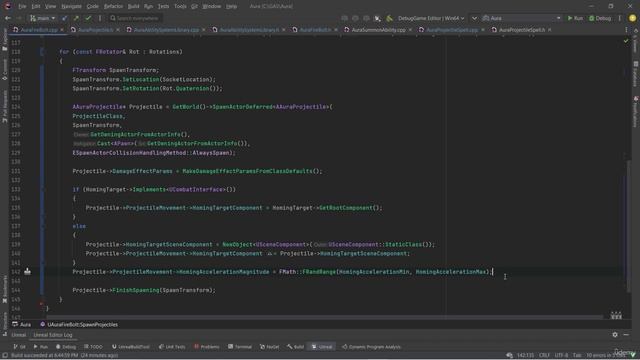Open the Build tool window at bottom

pos(296,347)
